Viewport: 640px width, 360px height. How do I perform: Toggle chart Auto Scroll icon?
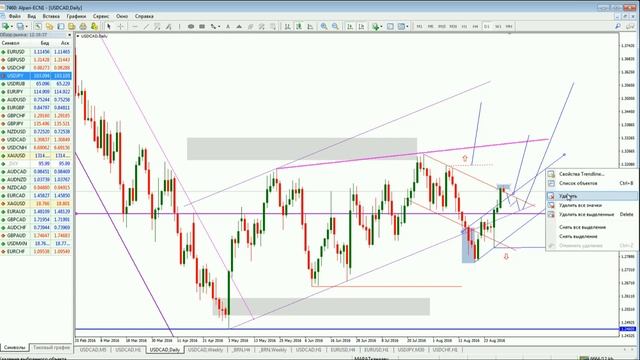tap(350, 26)
